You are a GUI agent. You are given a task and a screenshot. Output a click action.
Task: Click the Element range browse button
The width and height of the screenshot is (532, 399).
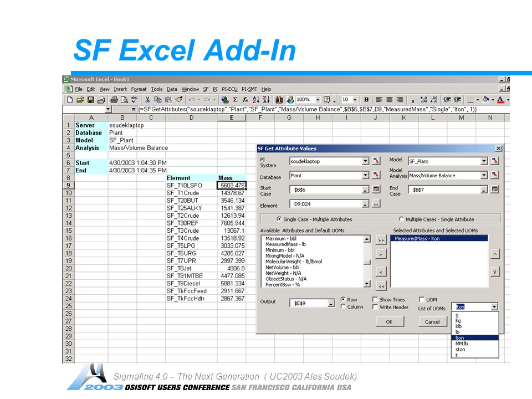point(376,204)
